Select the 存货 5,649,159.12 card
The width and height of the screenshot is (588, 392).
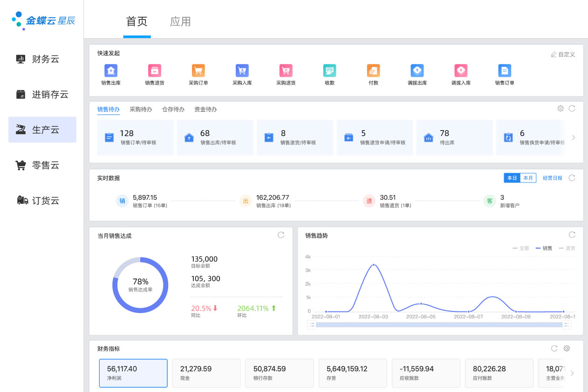[x=353, y=373]
